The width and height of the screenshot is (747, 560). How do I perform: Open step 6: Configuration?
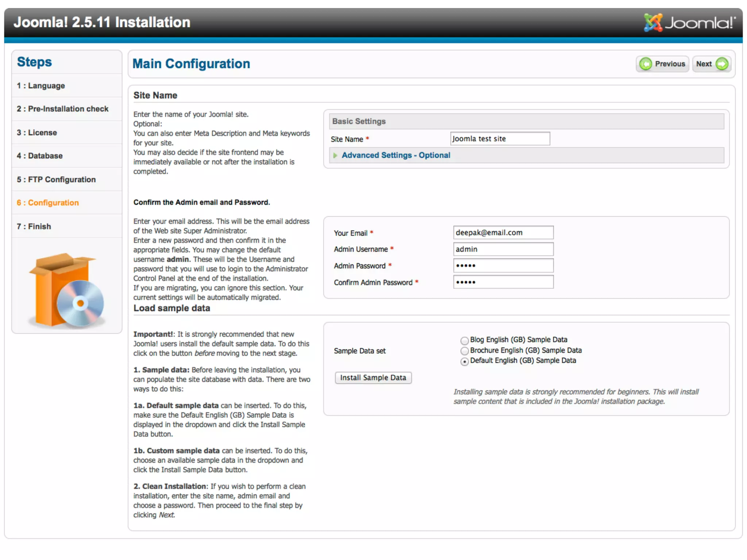click(x=48, y=203)
